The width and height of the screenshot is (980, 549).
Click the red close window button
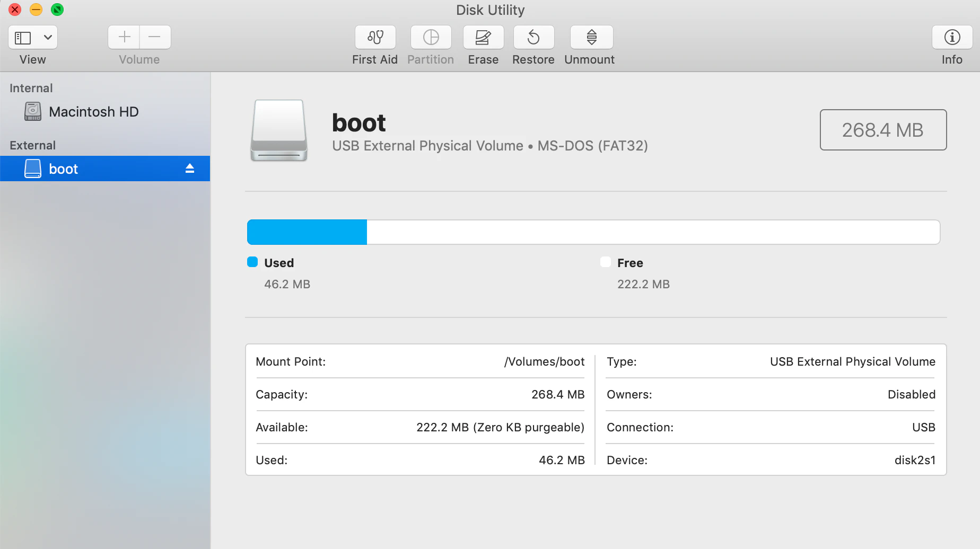point(15,10)
